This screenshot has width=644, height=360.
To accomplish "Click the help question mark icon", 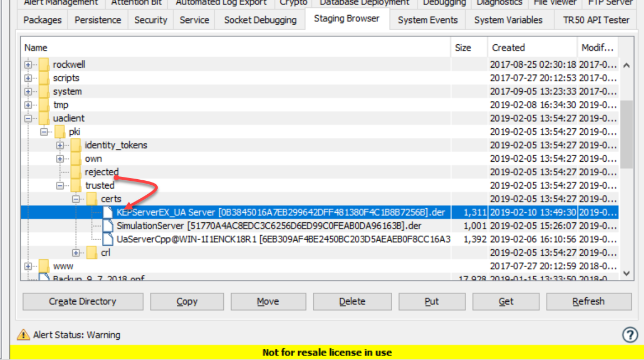I will 630,335.
